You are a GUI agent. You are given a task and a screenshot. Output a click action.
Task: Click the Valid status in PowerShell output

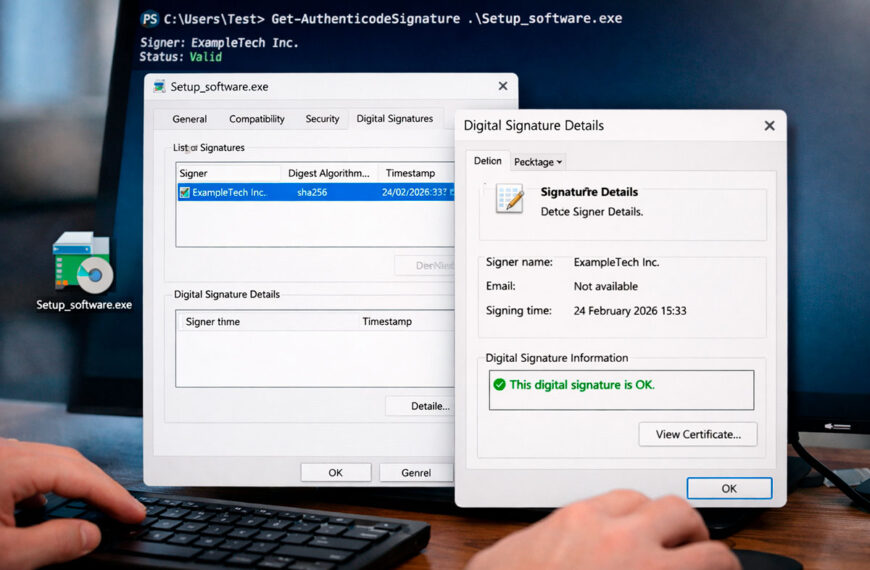pos(205,57)
